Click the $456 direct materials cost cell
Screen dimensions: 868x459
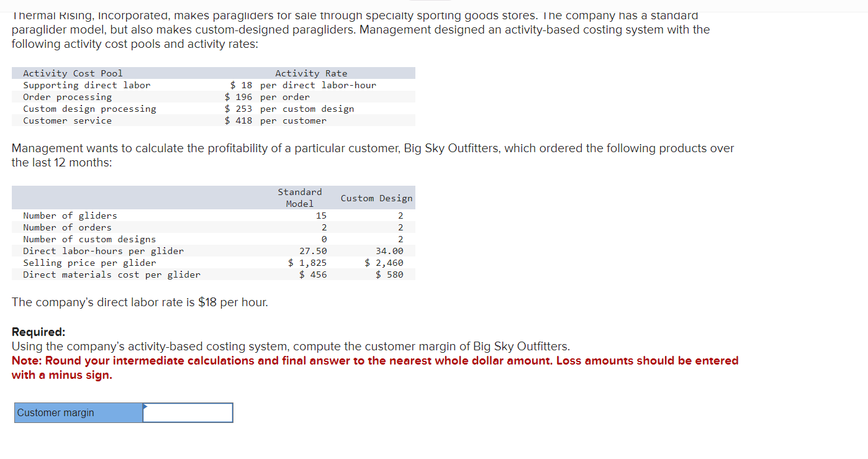(x=313, y=275)
